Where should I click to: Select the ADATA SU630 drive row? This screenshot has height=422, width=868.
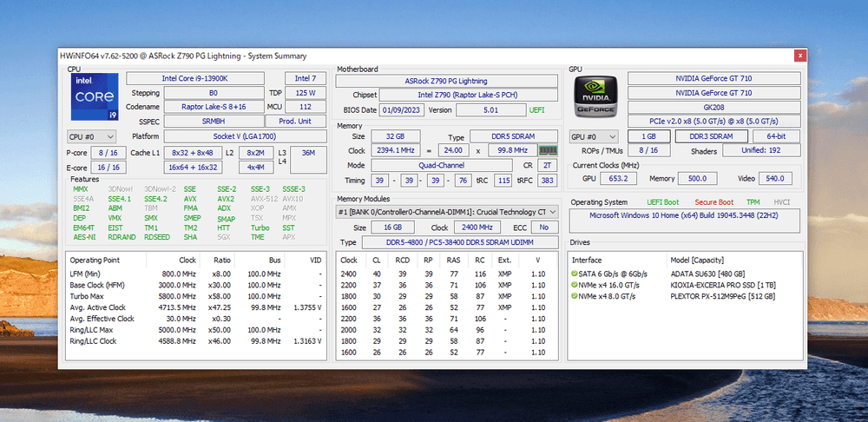pos(686,274)
